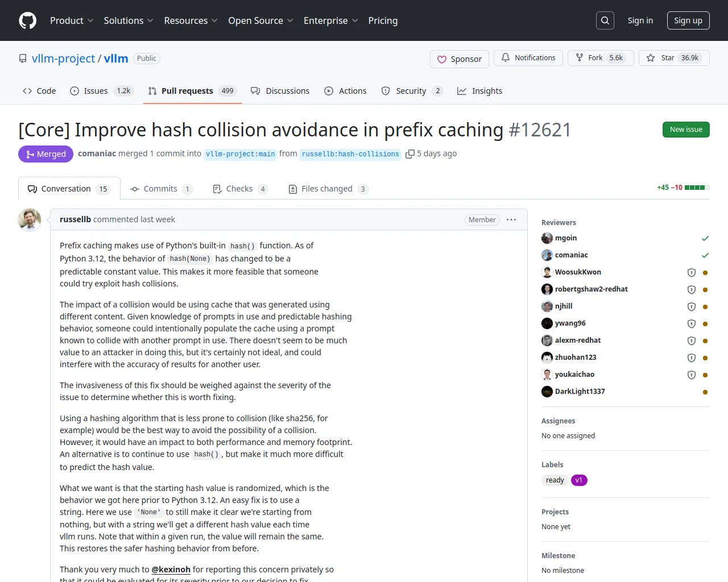Copy head branch name with copy icon
This screenshot has width=728, height=582.
coord(409,154)
